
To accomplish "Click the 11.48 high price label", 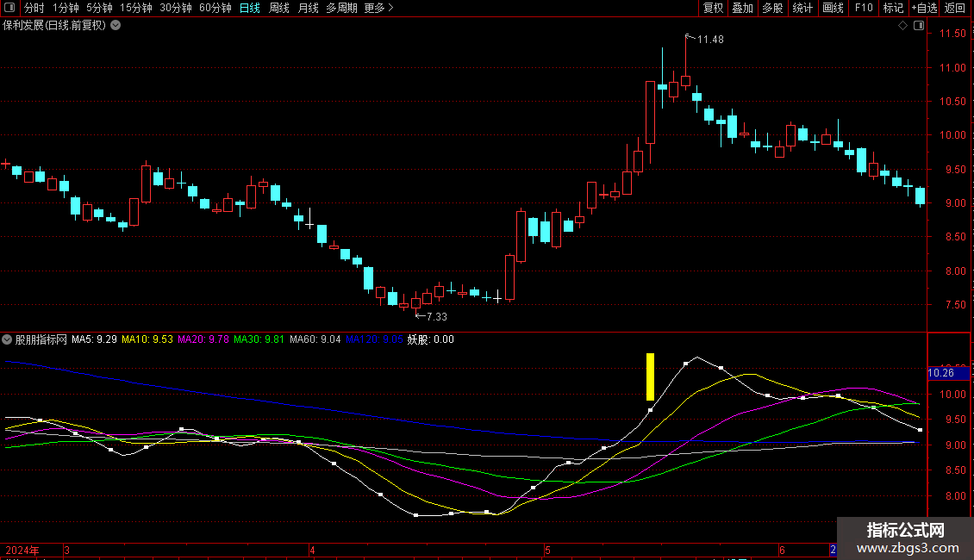I will [x=710, y=40].
